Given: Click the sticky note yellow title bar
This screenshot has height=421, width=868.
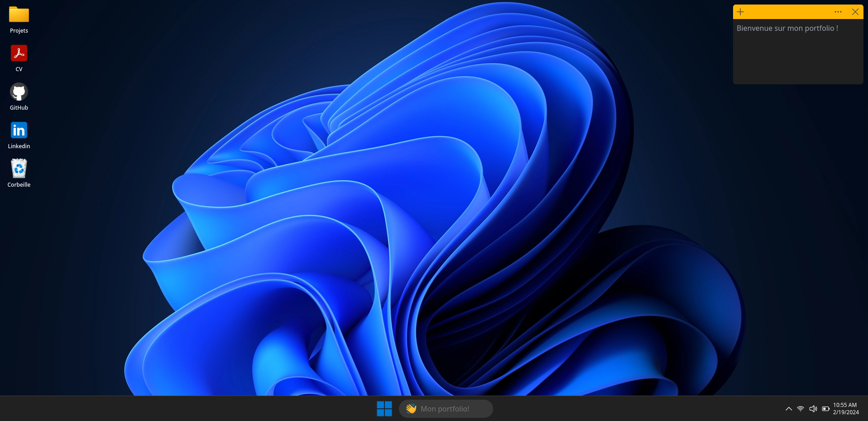Looking at the screenshot, I should point(788,12).
